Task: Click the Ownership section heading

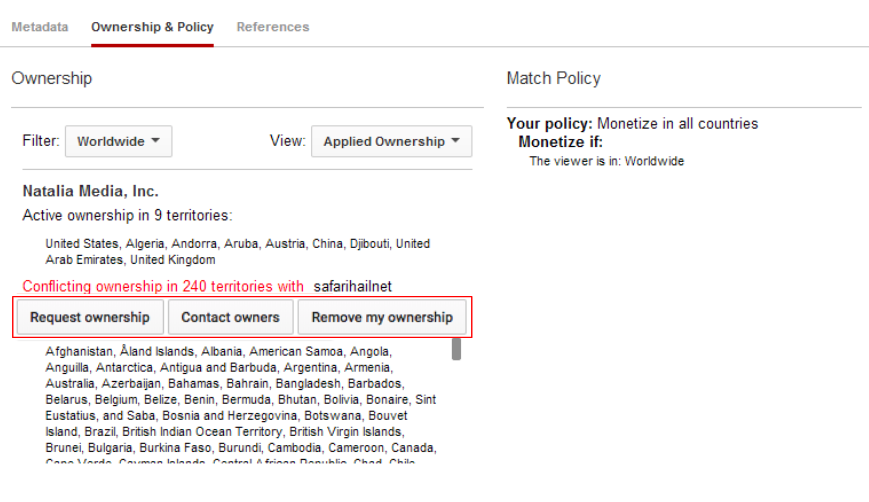Action: click(52, 78)
